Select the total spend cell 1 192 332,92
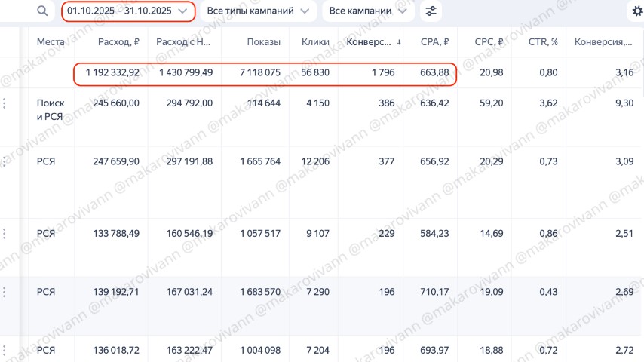 112,72
